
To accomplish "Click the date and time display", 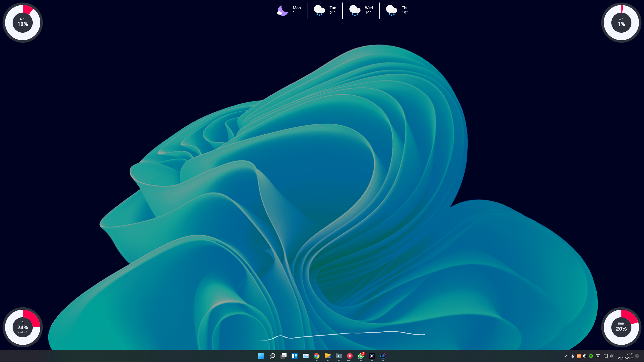I will 626,356.
